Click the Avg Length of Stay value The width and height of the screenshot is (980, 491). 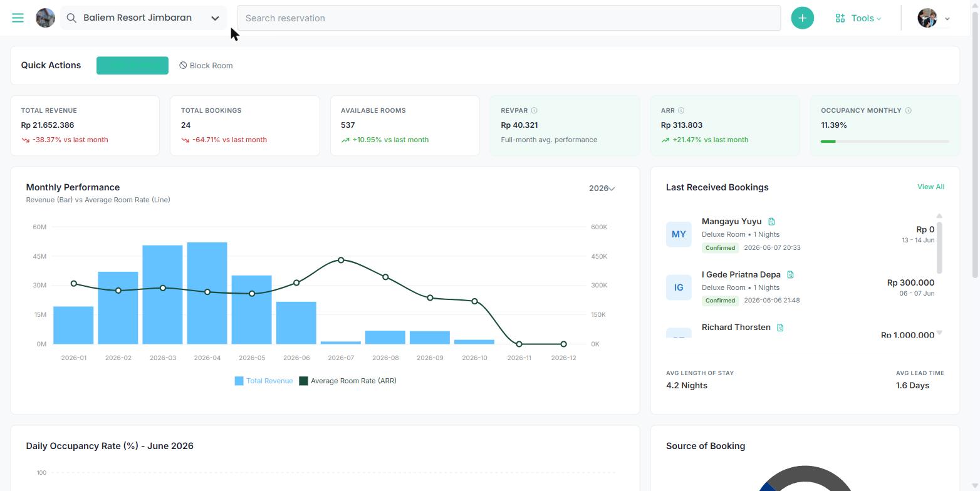point(687,386)
